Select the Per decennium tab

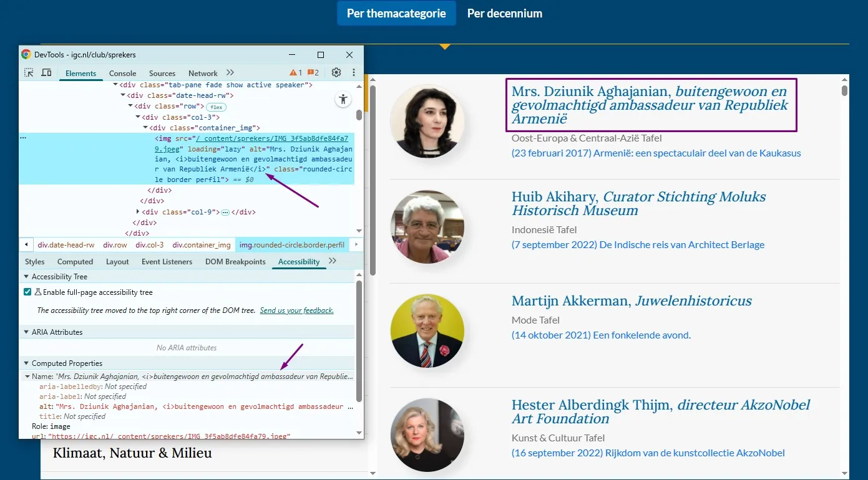click(x=505, y=13)
